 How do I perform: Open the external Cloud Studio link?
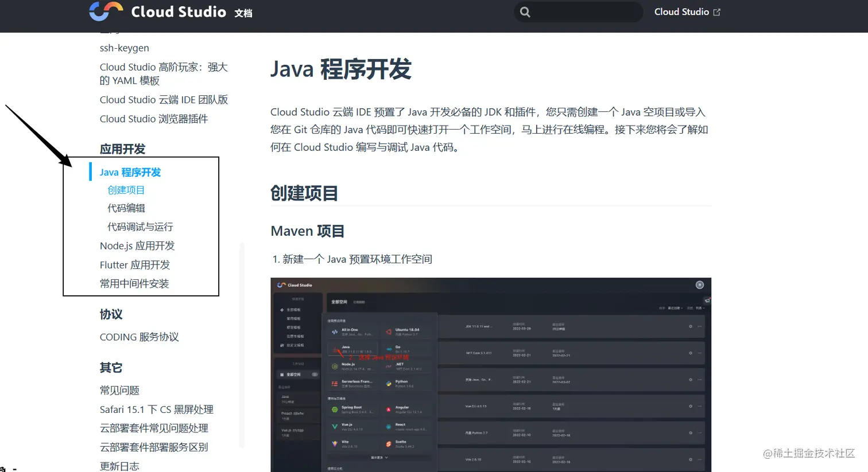tap(687, 11)
